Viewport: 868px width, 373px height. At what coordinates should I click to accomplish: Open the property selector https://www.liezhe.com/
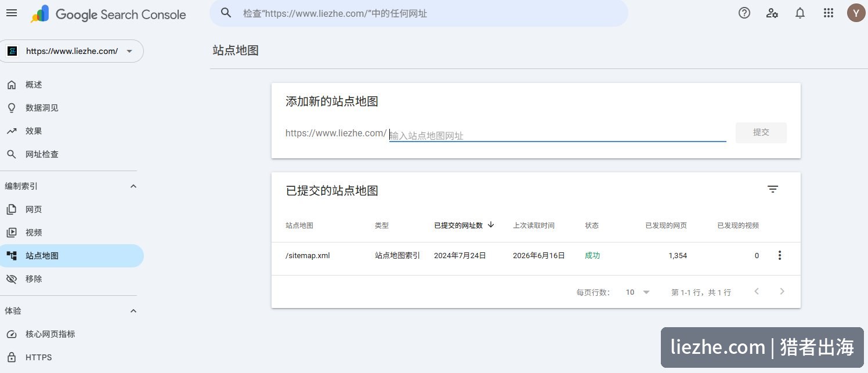pyautogui.click(x=72, y=51)
